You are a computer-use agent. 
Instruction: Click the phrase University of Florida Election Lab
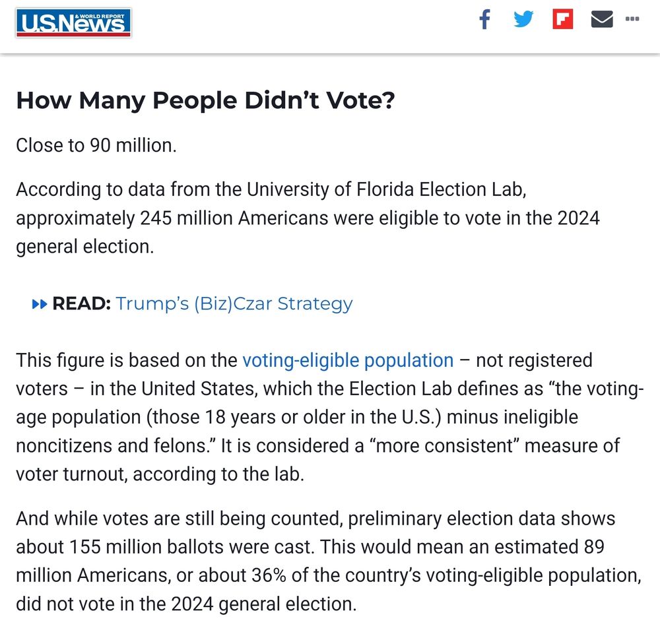pos(386,189)
